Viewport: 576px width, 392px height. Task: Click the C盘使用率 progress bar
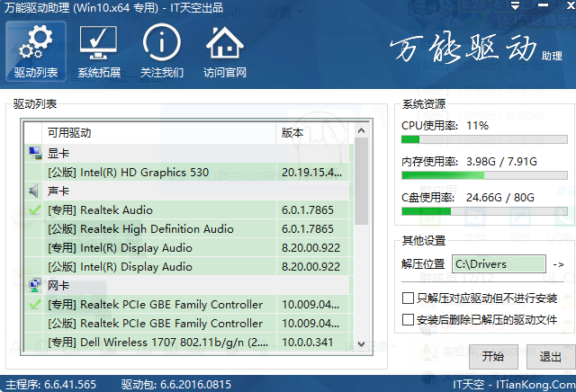pos(484,211)
